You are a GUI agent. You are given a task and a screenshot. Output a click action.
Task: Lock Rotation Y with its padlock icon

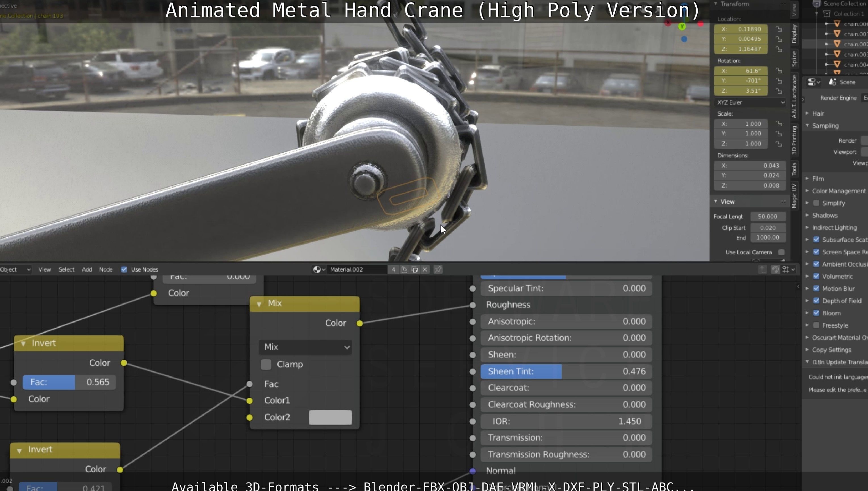click(x=779, y=81)
